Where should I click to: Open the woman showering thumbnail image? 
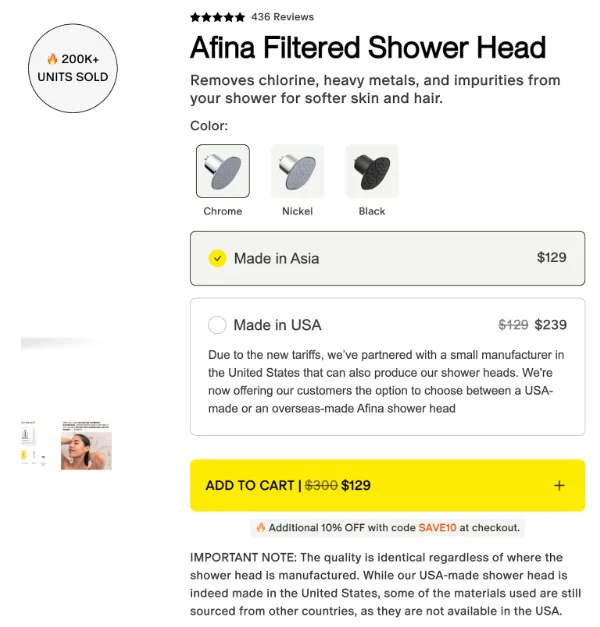click(x=86, y=445)
